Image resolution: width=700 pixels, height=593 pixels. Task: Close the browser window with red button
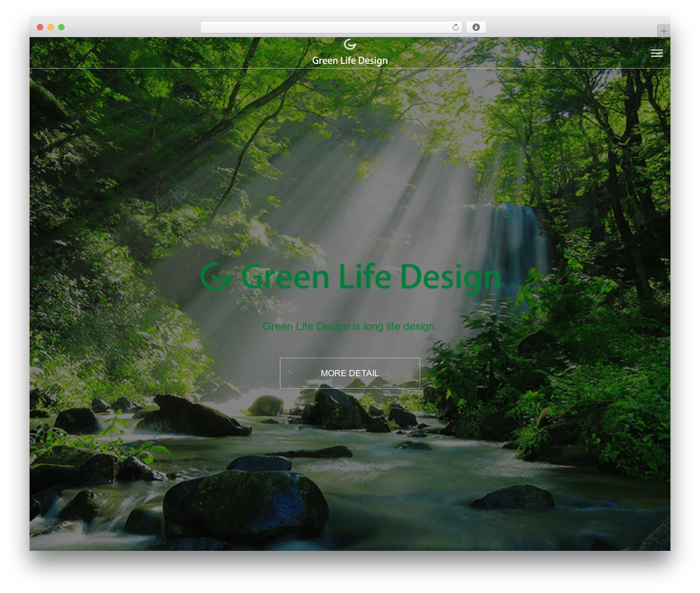pos(40,27)
